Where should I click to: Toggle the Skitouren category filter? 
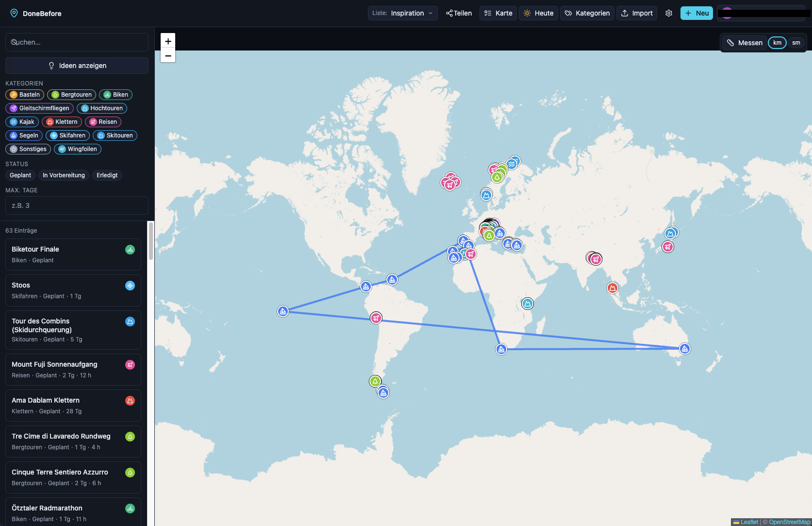pyautogui.click(x=115, y=136)
